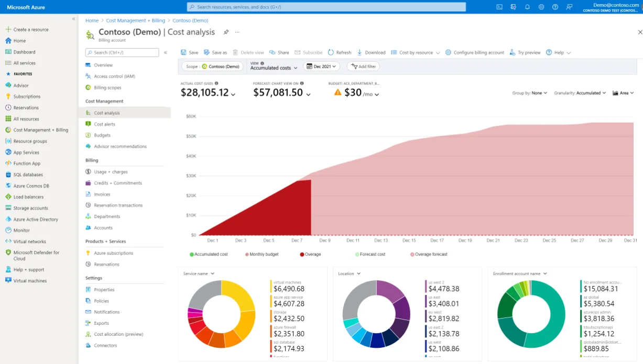Open Azure Active Directory in sidebar

pyautogui.click(x=36, y=219)
